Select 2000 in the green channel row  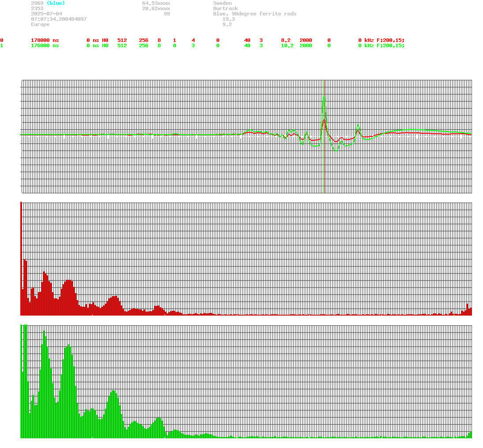(x=306, y=45)
